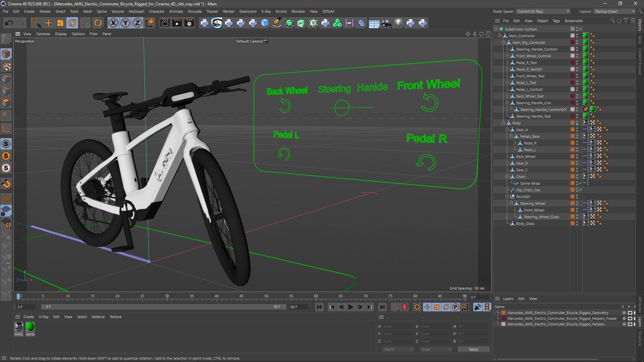Open Scale mode dropdown

(436, 349)
